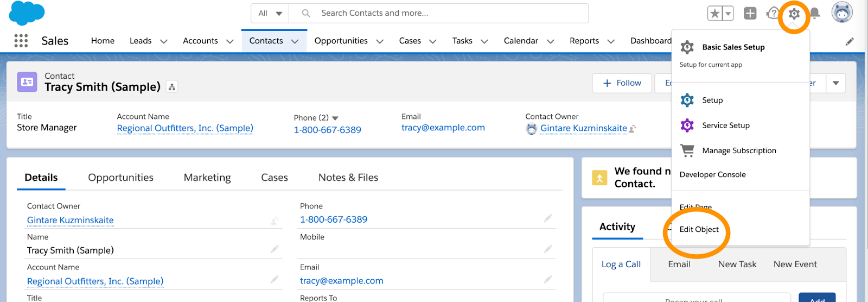The width and height of the screenshot is (868, 302).
Task: Switch to the record's Cases tab
Action: click(275, 178)
